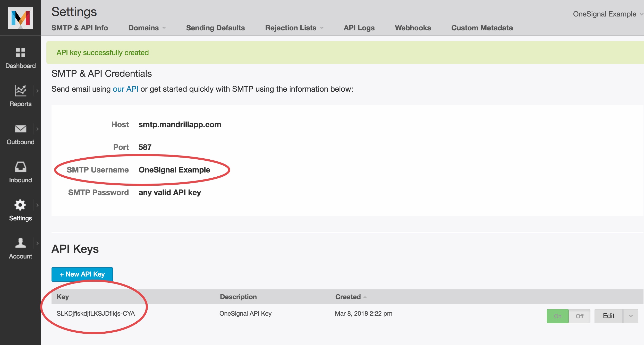Expand the Rejection Lists dropdown
644x345 pixels.
point(294,28)
